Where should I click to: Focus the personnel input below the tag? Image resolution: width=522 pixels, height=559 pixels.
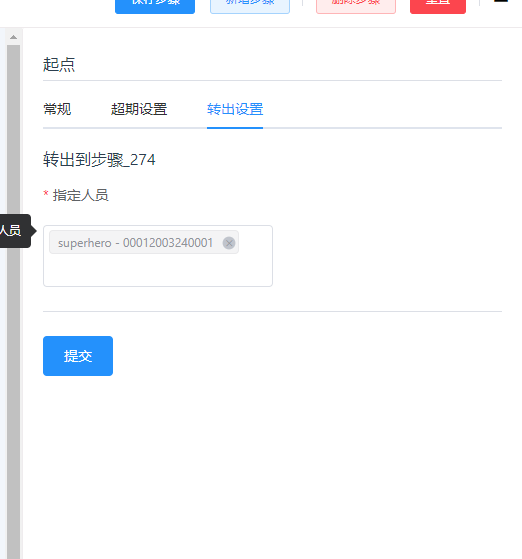[x=157, y=270]
